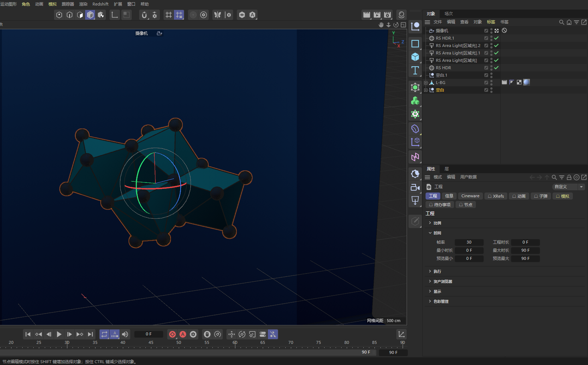Search in the Attributes panel
Screen dimensions: 588x365
point(554,177)
